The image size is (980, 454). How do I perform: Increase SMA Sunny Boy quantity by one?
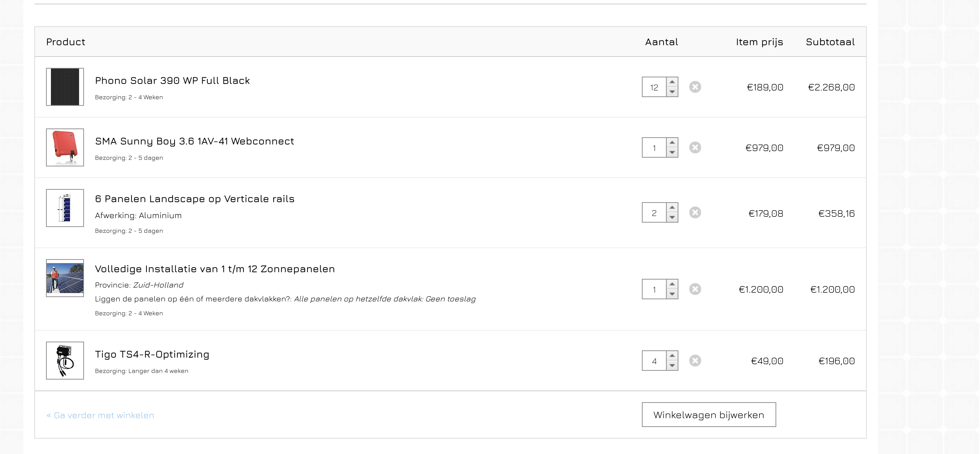(672, 143)
